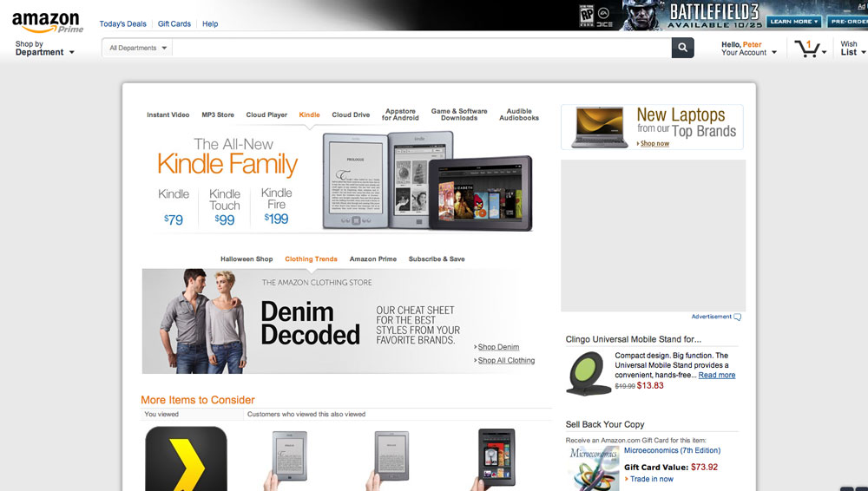Open Today's Deals link
Image resolution: width=868 pixels, height=491 pixels.
(x=123, y=23)
